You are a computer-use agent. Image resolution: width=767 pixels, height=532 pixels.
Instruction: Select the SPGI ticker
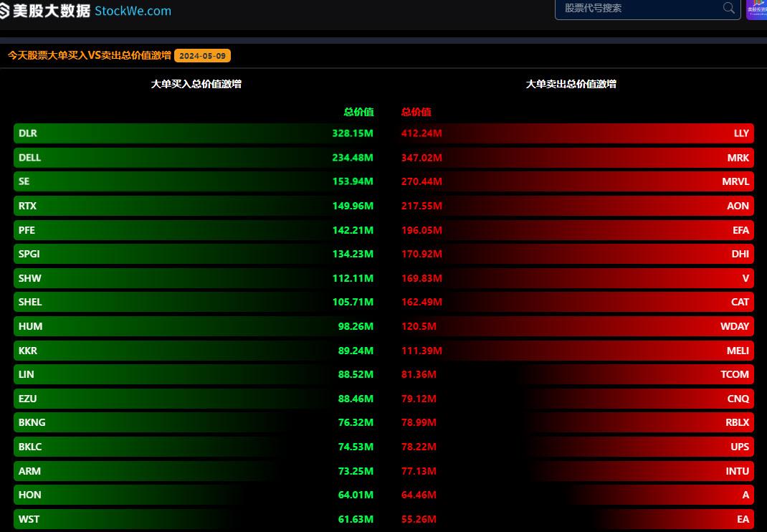tap(29, 254)
